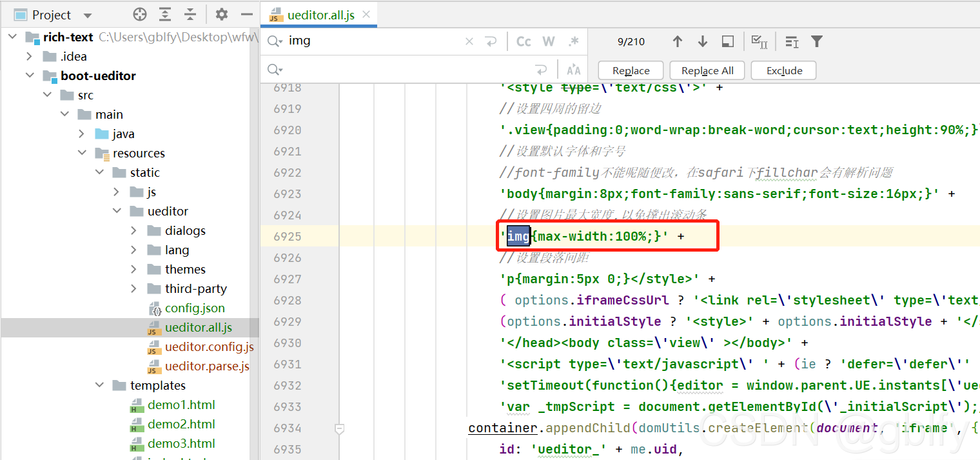Image resolution: width=980 pixels, height=460 pixels.
Task: Collapse the templates folder
Action: (x=99, y=385)
